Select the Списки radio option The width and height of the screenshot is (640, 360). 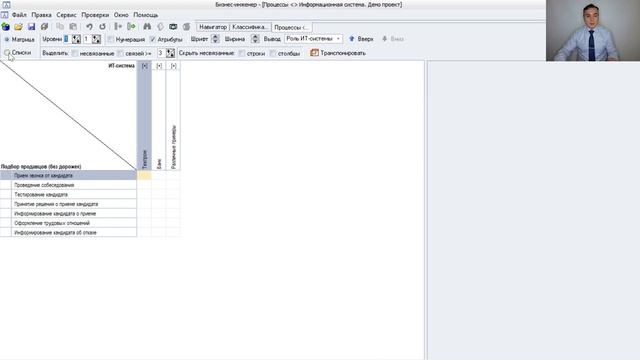tap(7, 53)
